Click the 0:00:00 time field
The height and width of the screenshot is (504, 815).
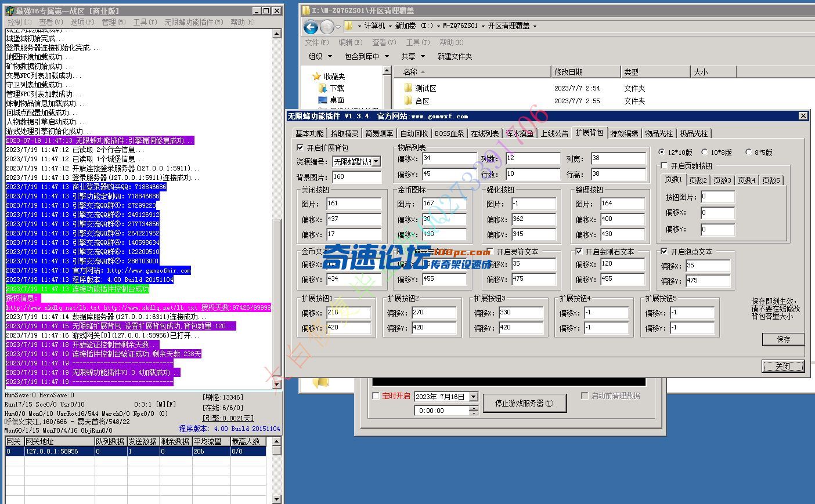coord(442,411)
